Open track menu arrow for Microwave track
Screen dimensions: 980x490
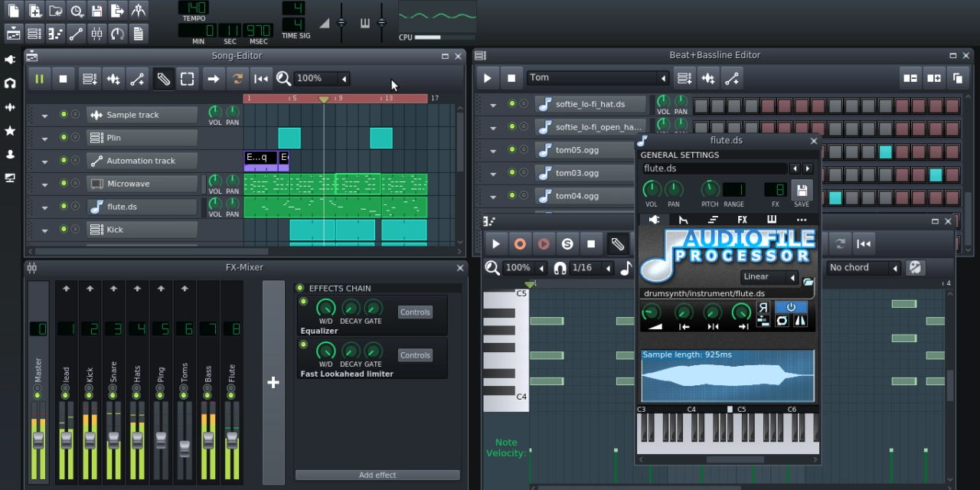pyautogui.click(x=44, y=184)
